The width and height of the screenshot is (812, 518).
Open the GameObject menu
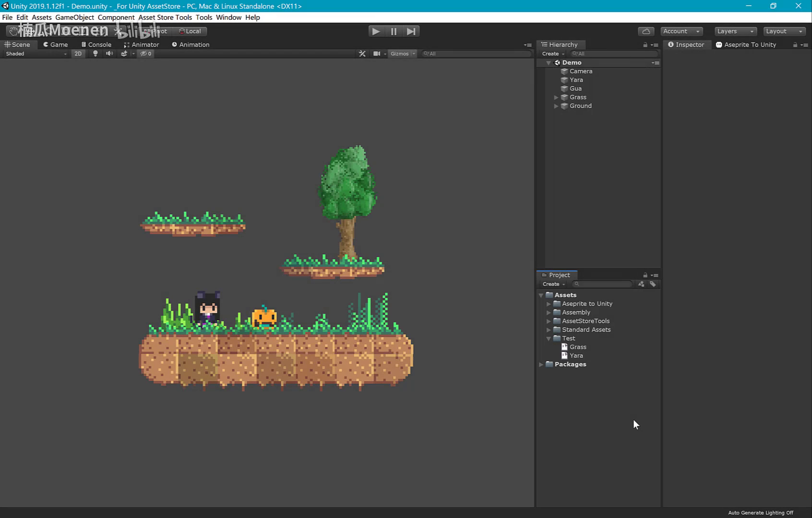(74, 17)
